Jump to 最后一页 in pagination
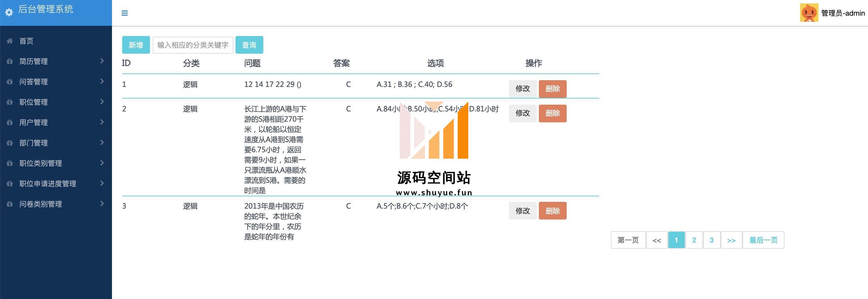Viewport: 868px width, 299px height. pyautogui.click(x=763, y=240)
